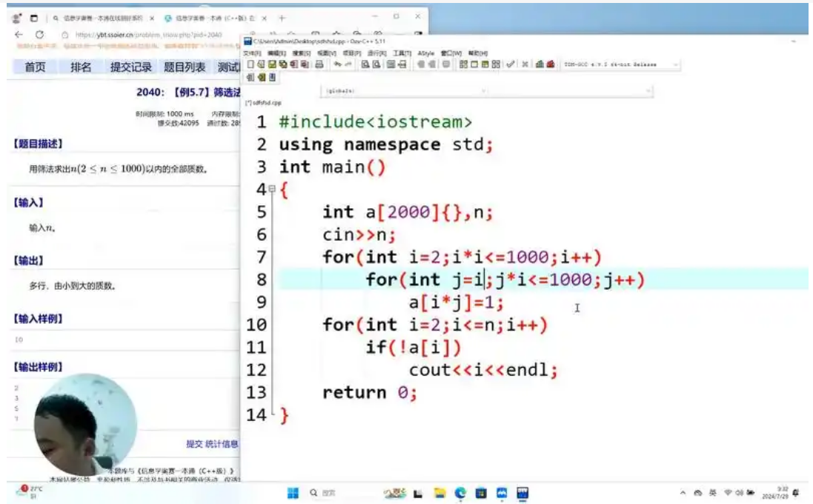Click 首页 in website navigation
This screenshot has height=504, width=813.
[36, 67]
